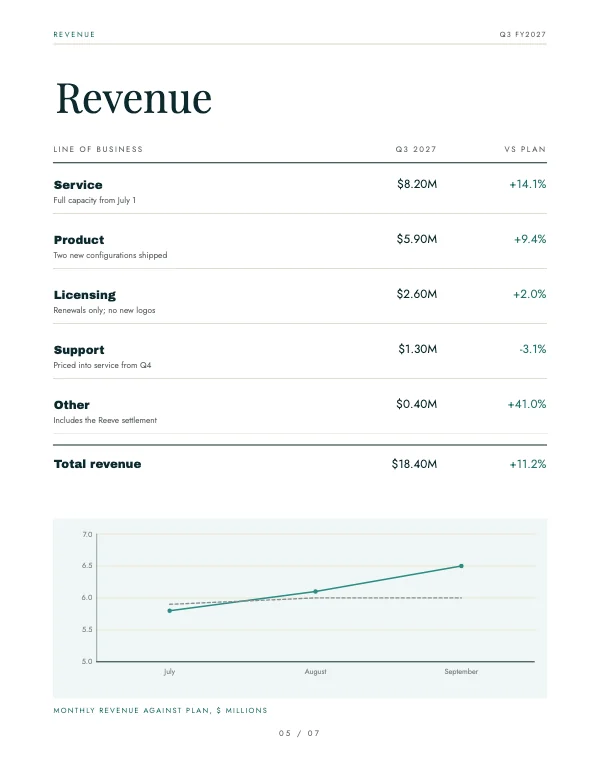The image size is (600, 776).
Task: Click the September data point on chart
Action: (461, 566)
